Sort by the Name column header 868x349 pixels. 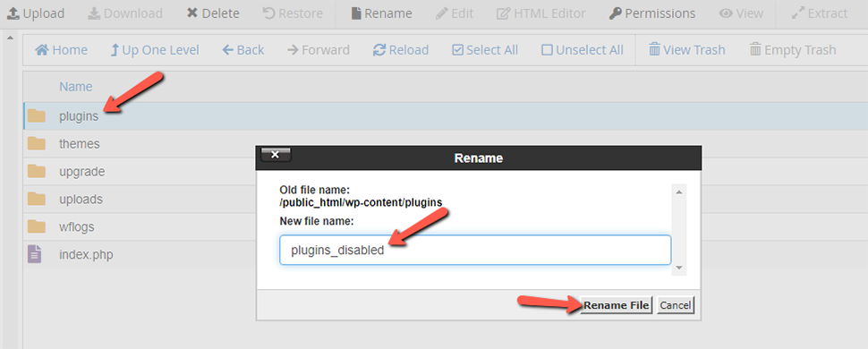coord(76,87)
